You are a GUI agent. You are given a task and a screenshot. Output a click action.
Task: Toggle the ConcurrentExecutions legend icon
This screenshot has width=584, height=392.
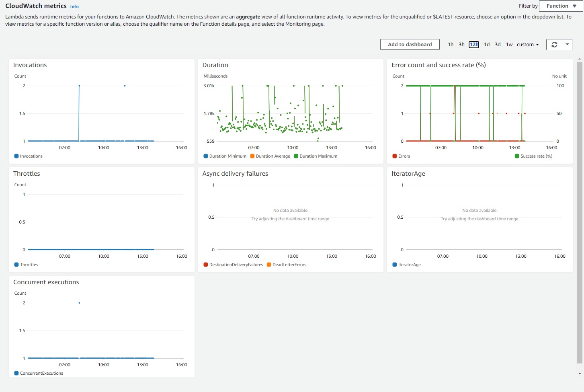pos(16,373)
